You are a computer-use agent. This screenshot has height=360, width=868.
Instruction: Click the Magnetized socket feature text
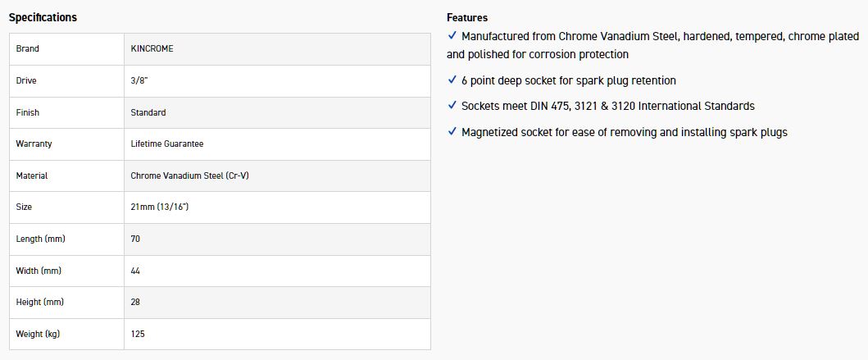tap(624, 132)
